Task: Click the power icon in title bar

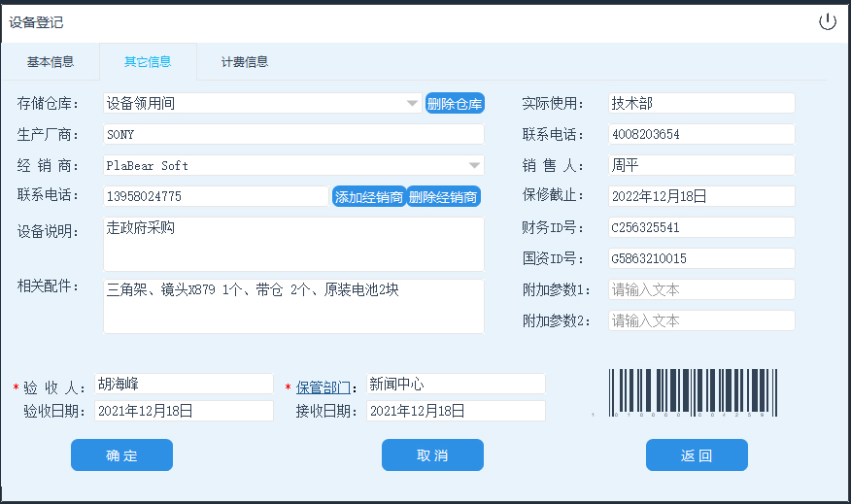Action: (x=827, y=22)
